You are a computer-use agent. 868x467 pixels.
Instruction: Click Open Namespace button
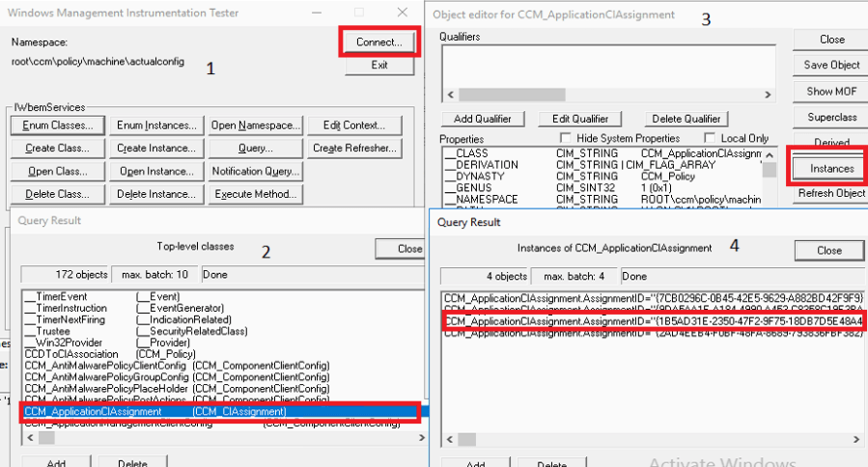(x=256, y=125)
